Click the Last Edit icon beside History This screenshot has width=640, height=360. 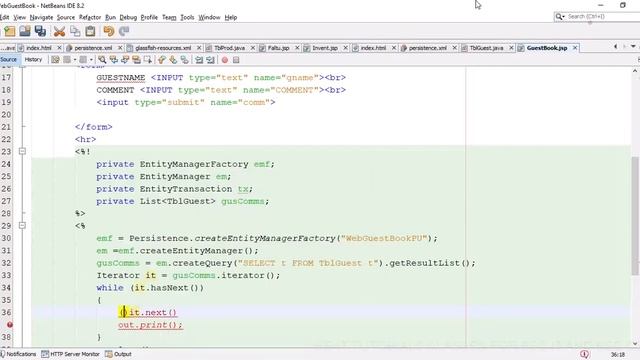click(55, 60)
